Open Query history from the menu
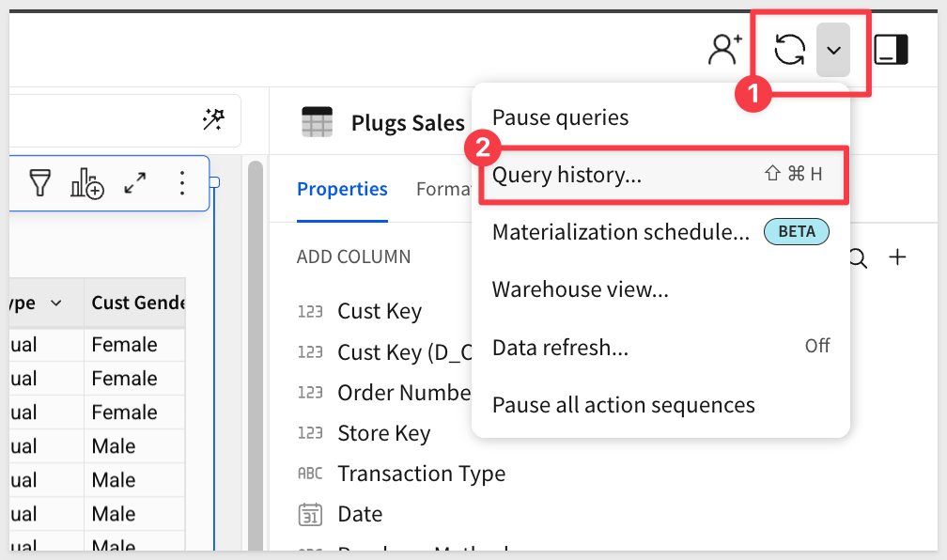Image resolution: width=947 pixels, height=560 pixels. [567, 174]
